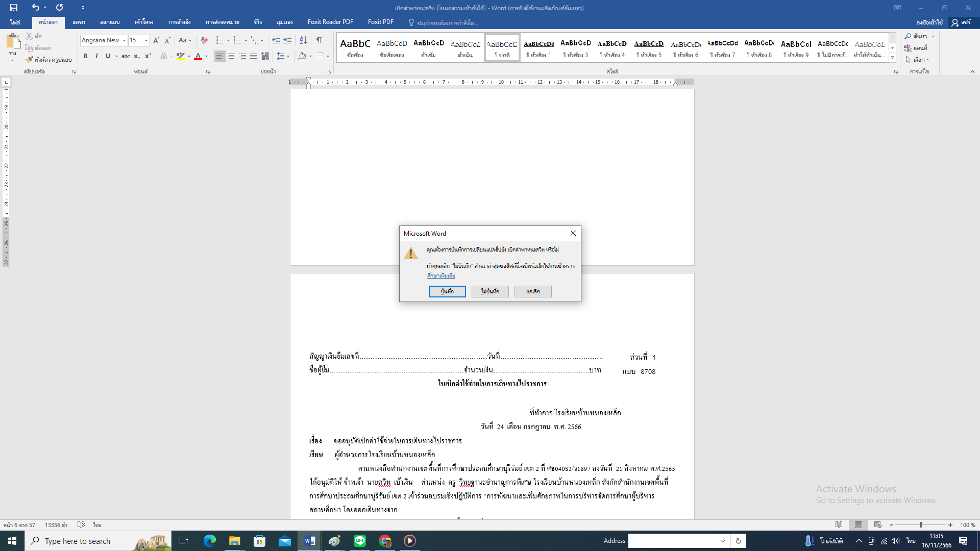Click the Redo icon in title bar

tap(60, 8)
